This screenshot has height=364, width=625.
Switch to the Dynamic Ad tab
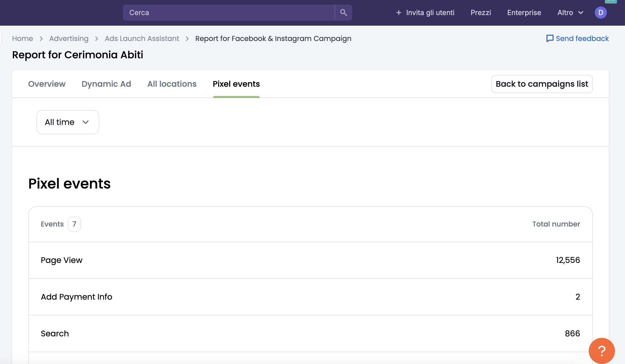pyautogui.click(x=106, y=84)
